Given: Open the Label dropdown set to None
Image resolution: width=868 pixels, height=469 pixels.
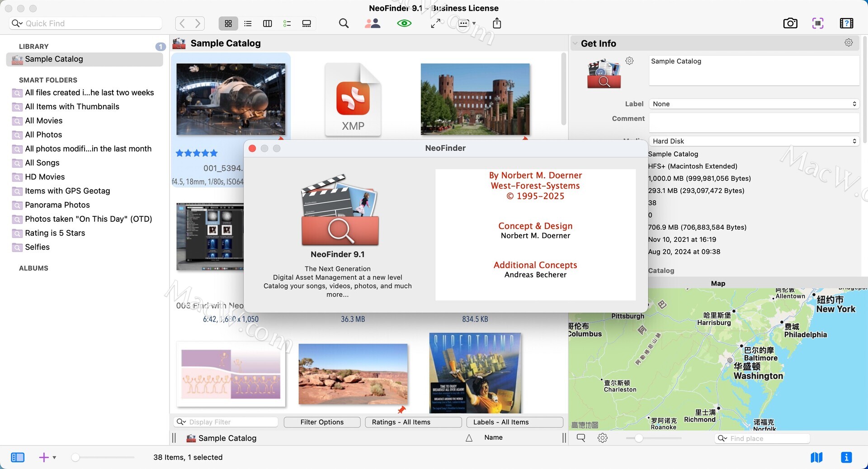Looking at the screenshot, I should 754,104.
